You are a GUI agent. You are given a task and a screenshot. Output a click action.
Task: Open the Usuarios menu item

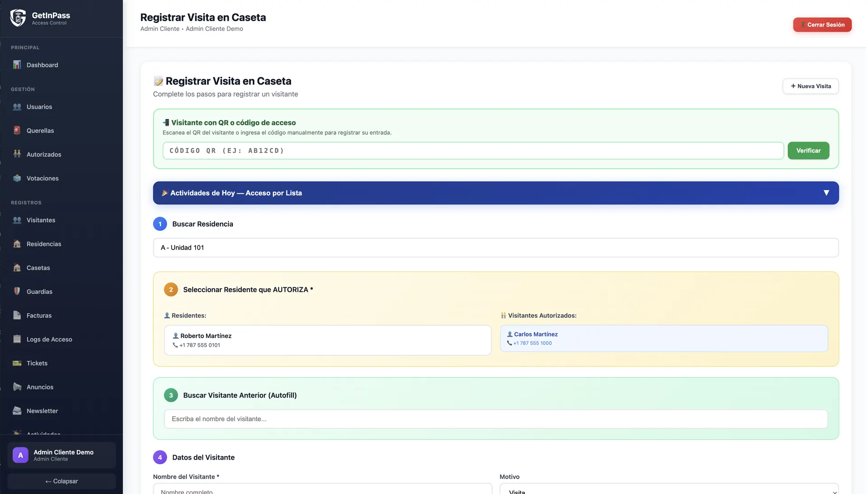[x=61, y=107]
